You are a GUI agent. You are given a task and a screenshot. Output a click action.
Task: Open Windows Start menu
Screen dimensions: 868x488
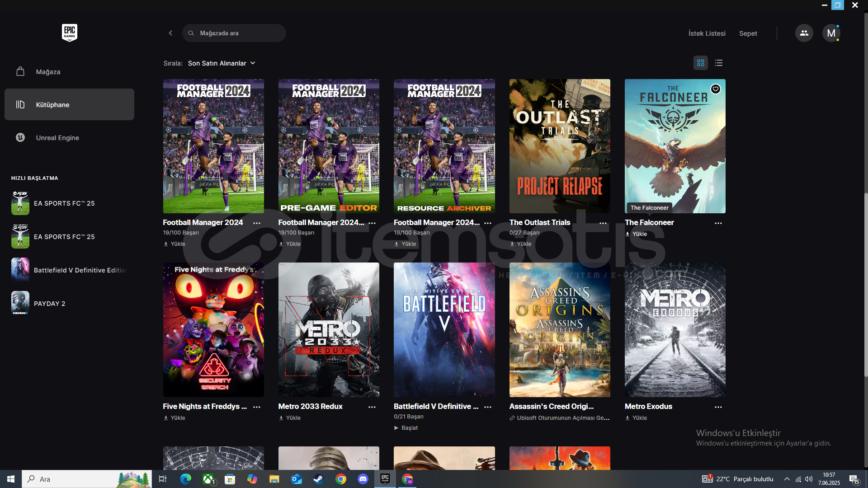coord(11,479)
